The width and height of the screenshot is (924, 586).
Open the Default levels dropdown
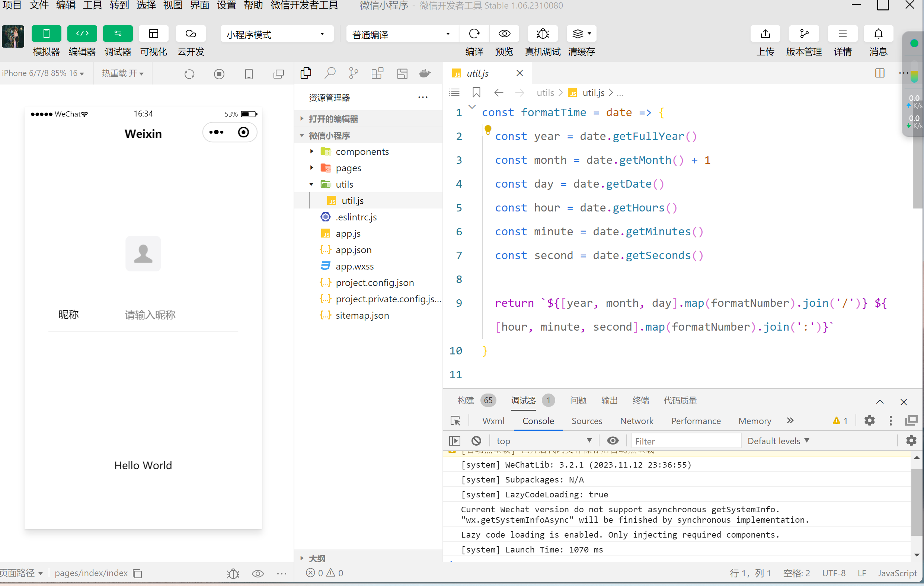778,441
